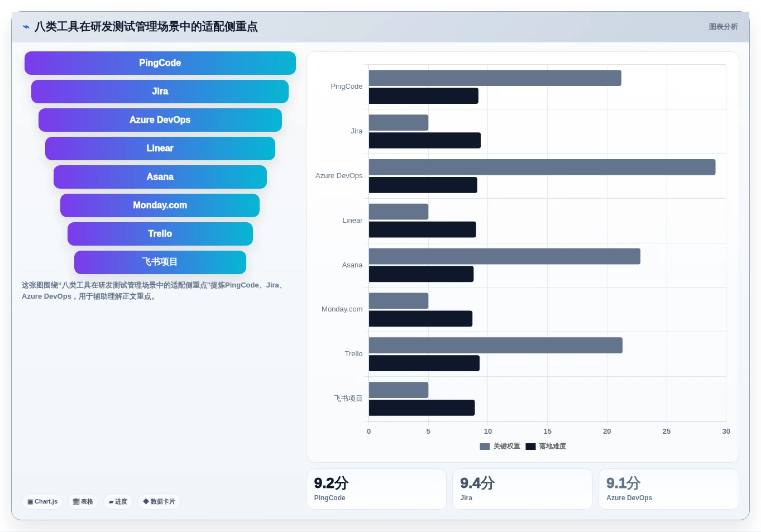Click the 落地难度 dark legend swatch
This screenshot has width=761, height=532.
click(530, 447)
